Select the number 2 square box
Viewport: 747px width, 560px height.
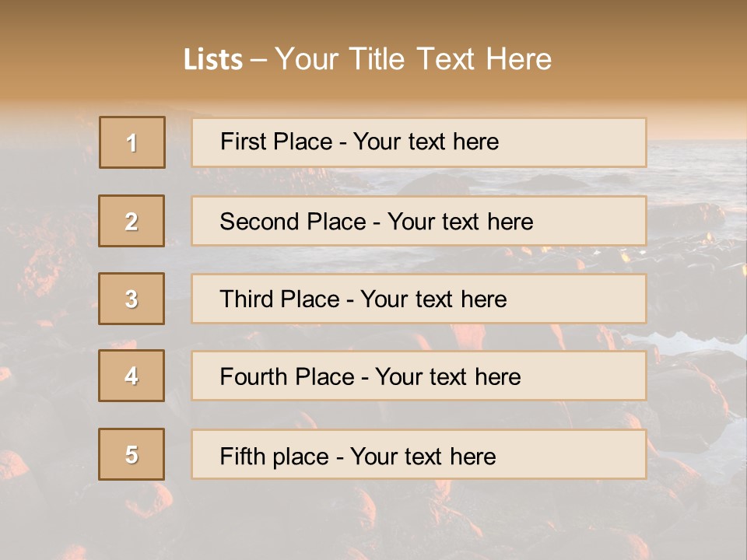click(x=132, y=221)
